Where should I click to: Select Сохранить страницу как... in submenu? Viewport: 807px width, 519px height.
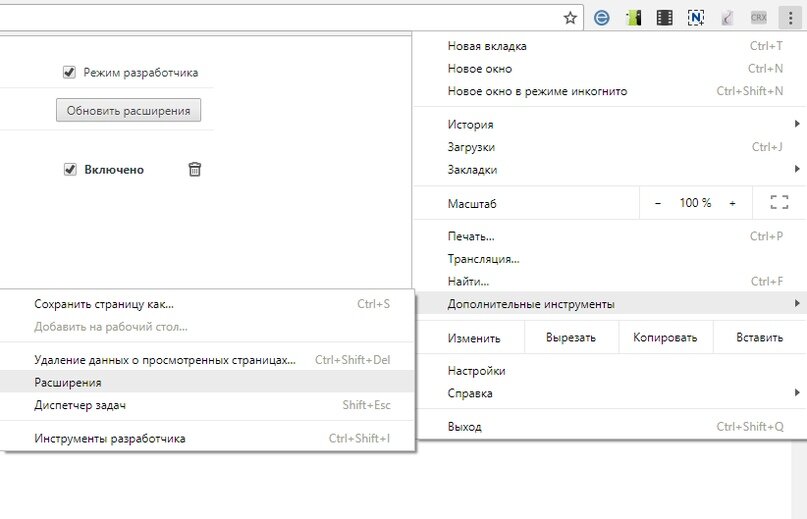[207, 304]
